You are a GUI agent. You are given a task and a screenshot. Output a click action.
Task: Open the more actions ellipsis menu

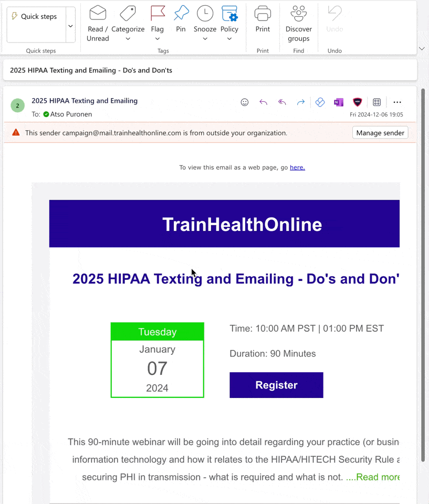[x=397, y=102]
